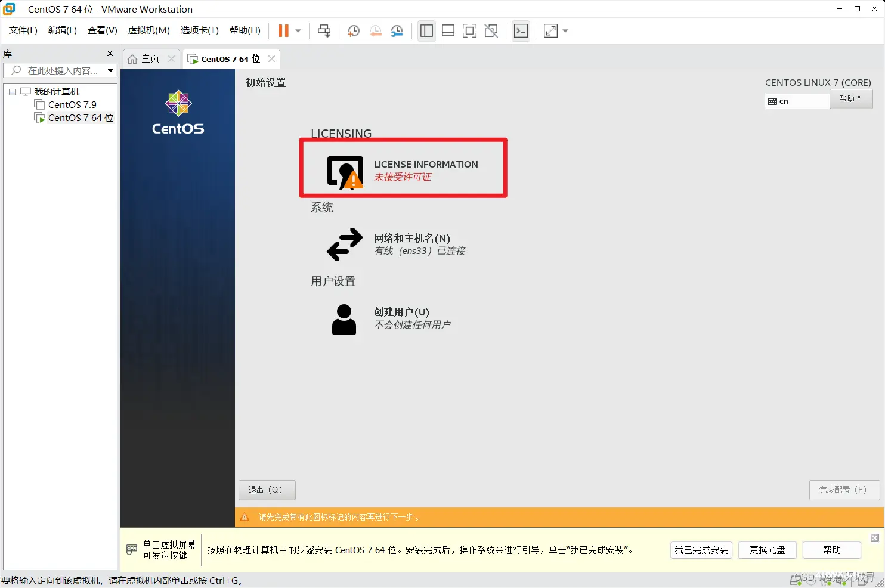Image resolution: width=885 pixels, height=588 pixels.
Task: Click 有线 (ens33) 已连接 status text
Action: 420,251
